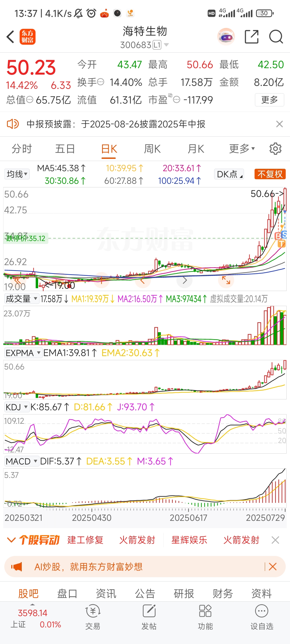The width and height of the screenshot is (290, 644).
Task: Toggle the 不复权 price adjustment button
Action: (x=270, y=174)
